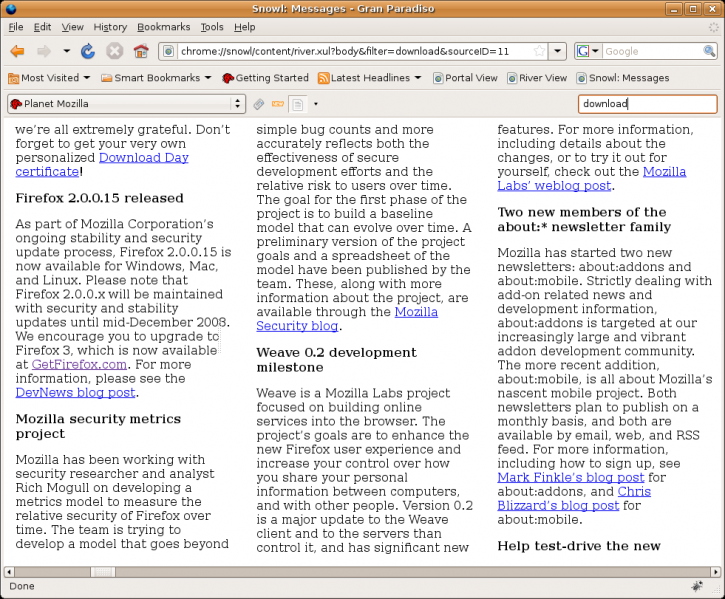Click the 'Firefox 2.0.0.15 released' heading

pyautogui.click(x=99, y=198)
